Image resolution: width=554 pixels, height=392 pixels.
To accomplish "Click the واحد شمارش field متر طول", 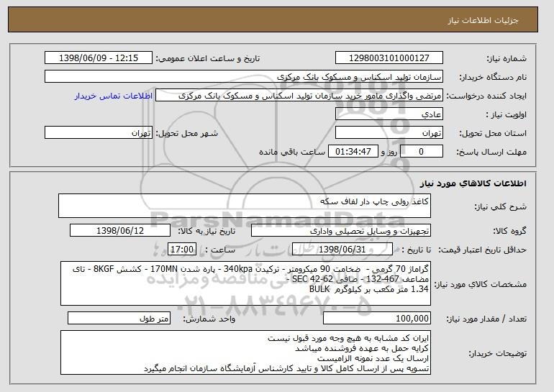I will pos(119,318).
